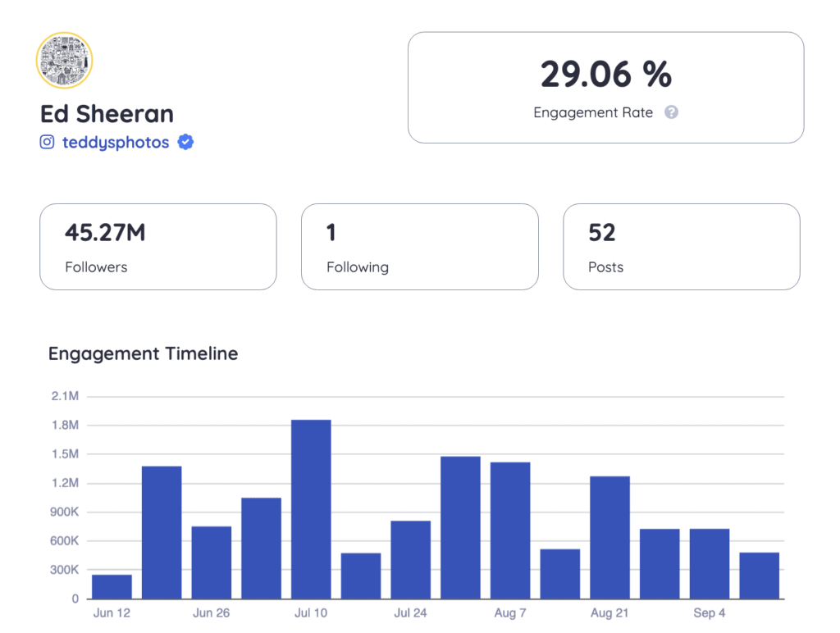
Task: Select the 45.27M followers card
Action: click(x=158, y=247)
